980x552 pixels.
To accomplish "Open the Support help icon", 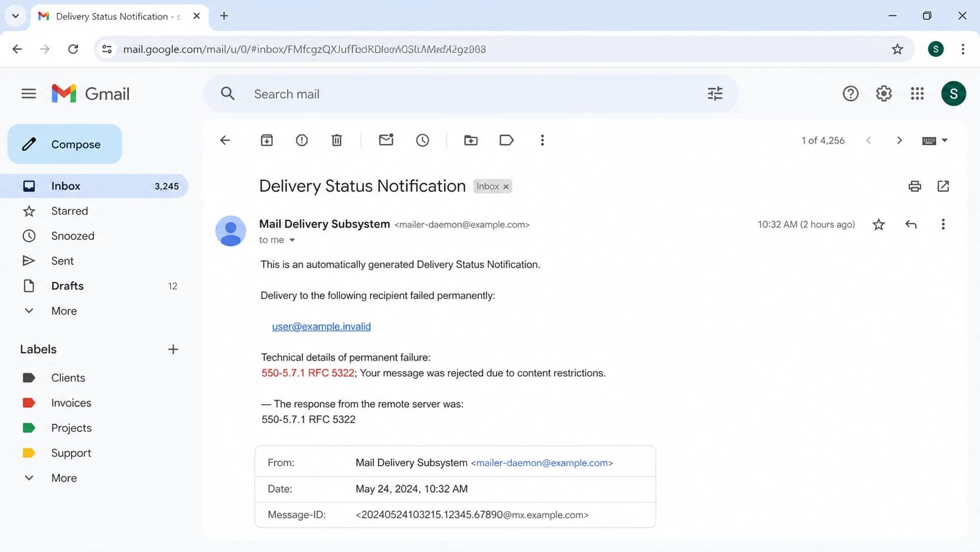I will point(850,94).
